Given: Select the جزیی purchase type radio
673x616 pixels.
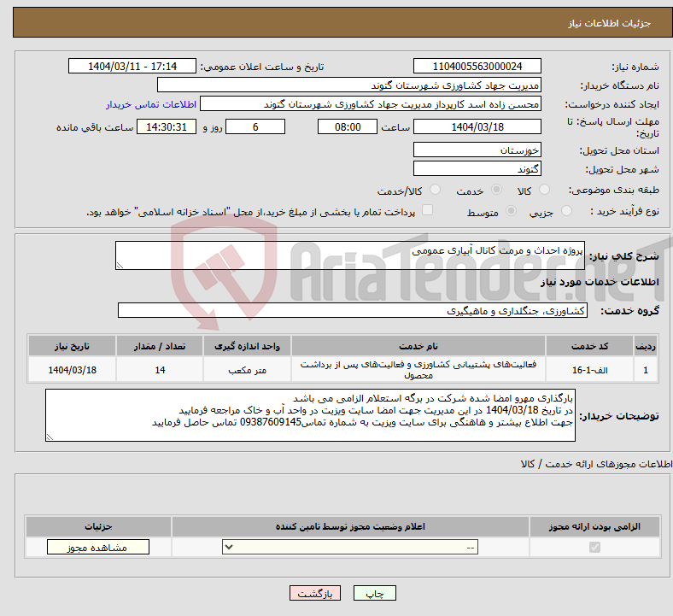Looking at the screenshot, I should [566, 210].
